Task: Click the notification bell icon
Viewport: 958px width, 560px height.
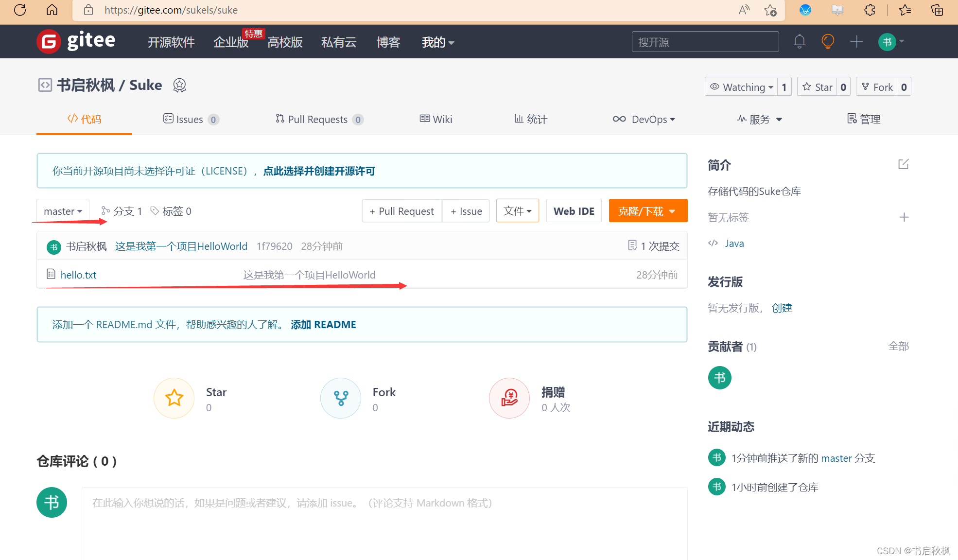Action: coord(799,42)
